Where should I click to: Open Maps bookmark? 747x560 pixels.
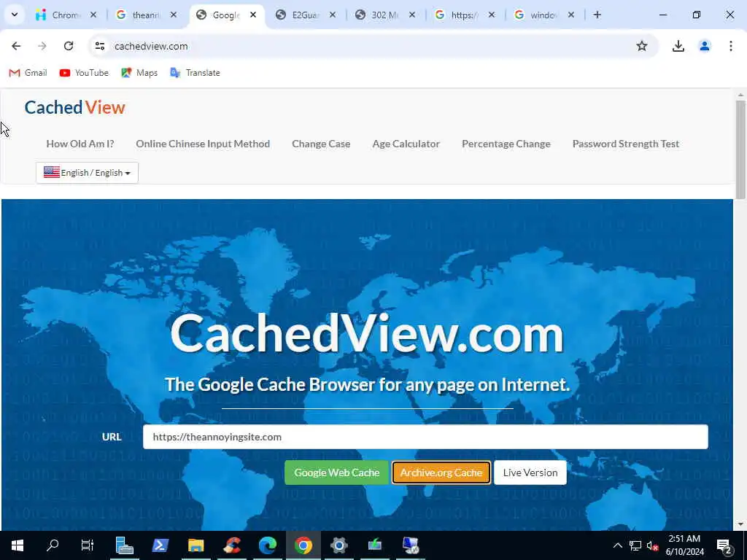(x=139, y=73)
